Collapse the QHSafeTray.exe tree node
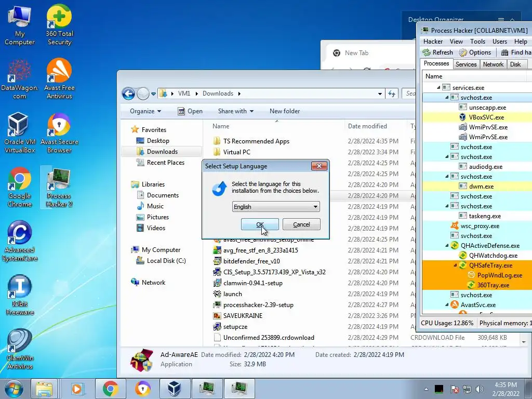The height and width of the screenshot is (399, 532). click(x=455, y=265)
